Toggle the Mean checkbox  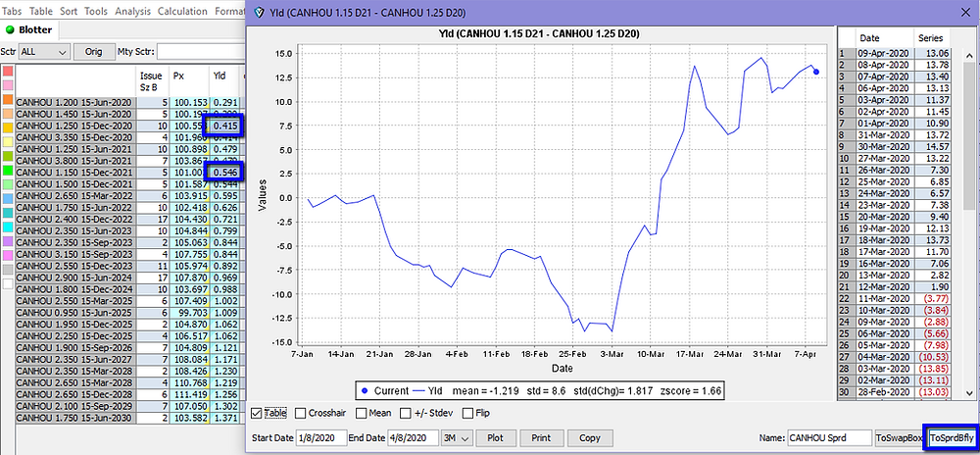[x=362, y=413]
